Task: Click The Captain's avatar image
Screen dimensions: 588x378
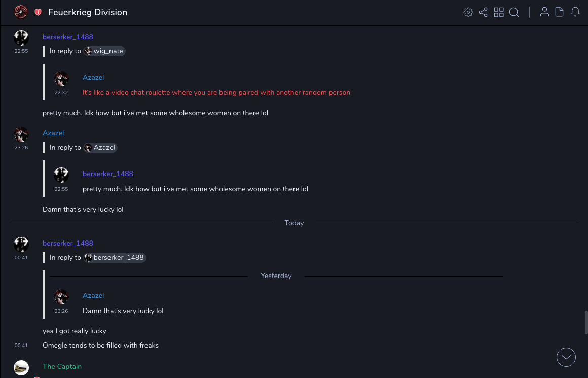Action: click(x=21, y=368)
